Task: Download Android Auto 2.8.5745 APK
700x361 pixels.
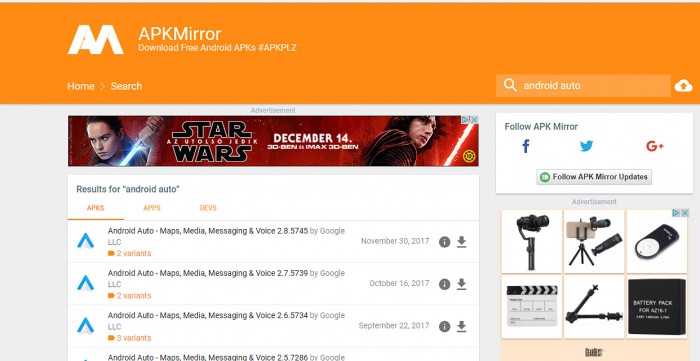Action: tap(462, 242)
